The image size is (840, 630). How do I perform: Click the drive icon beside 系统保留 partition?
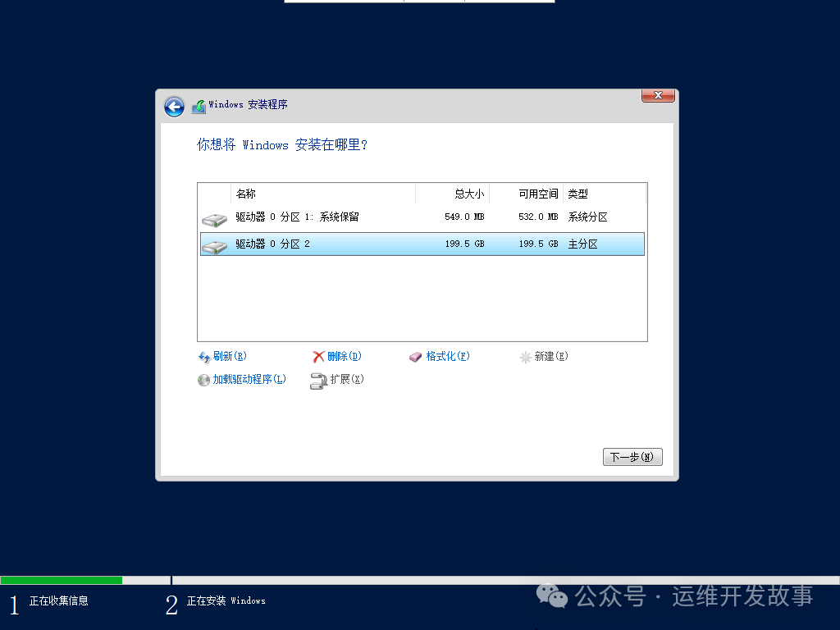coord(214,220)
